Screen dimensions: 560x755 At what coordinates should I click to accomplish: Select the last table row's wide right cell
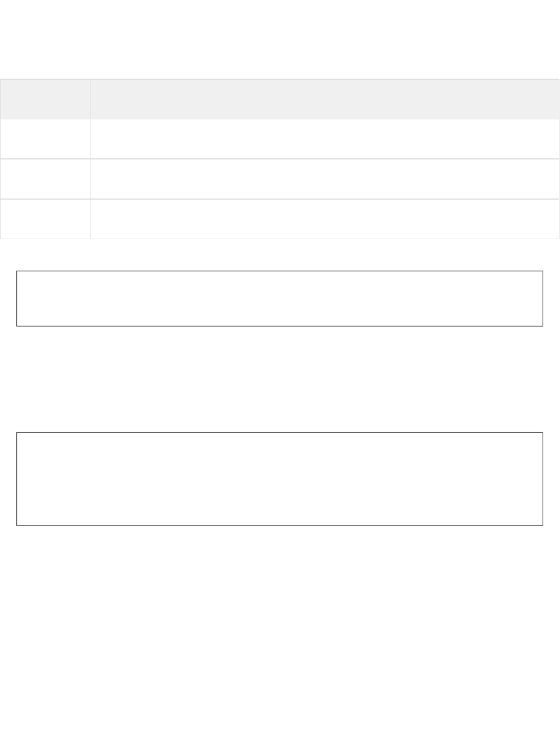click(x=325, y=219)
